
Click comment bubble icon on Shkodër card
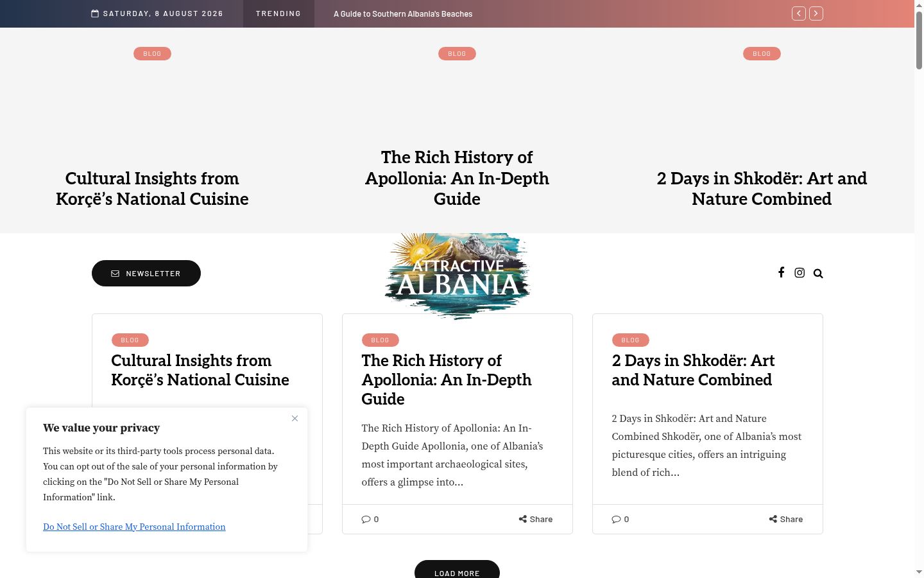pyautogui.click(x=616, y=519)
